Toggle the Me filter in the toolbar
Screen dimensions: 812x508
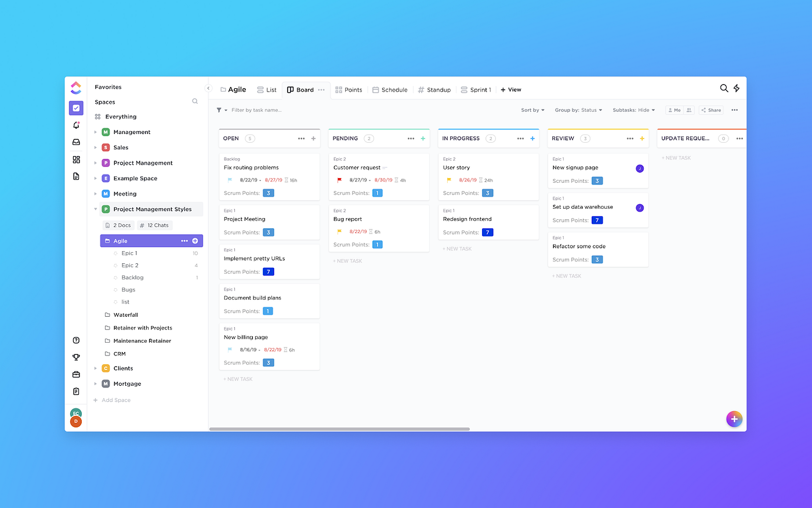pyautogui.click(x=673, y=110)
